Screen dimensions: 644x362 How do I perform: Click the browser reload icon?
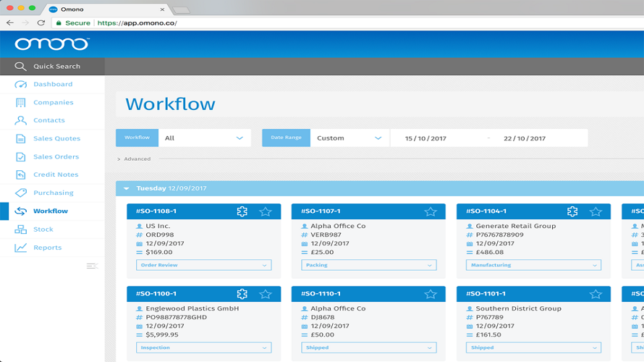click(41, 23)
